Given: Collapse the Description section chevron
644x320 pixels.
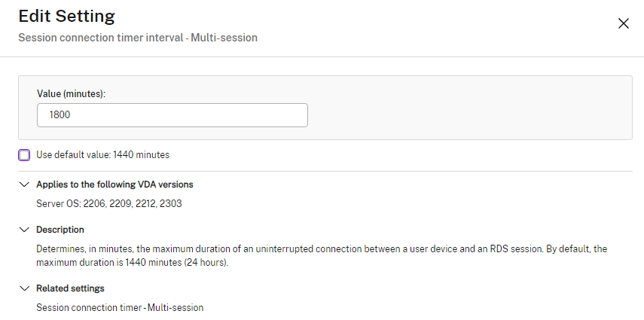Looking at the screenshot, I should tap(24, 230).
